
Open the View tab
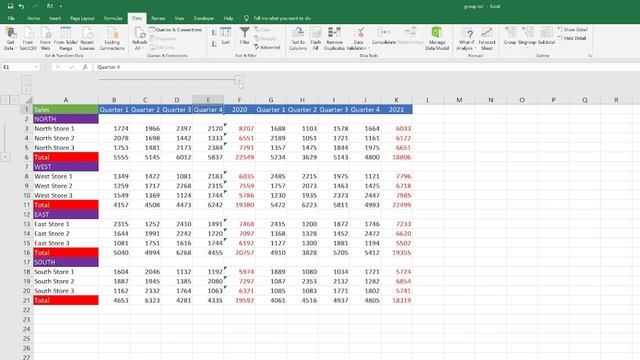pyautogui.click(x=179, y=18)
